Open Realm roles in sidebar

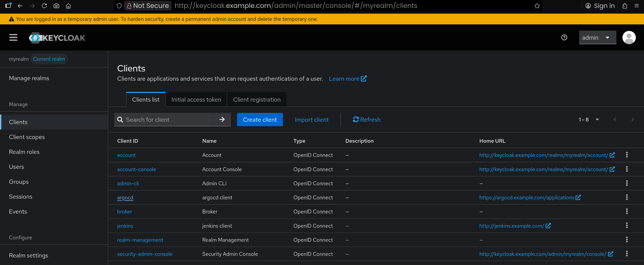pyautogui.click(x=54, y=152)
